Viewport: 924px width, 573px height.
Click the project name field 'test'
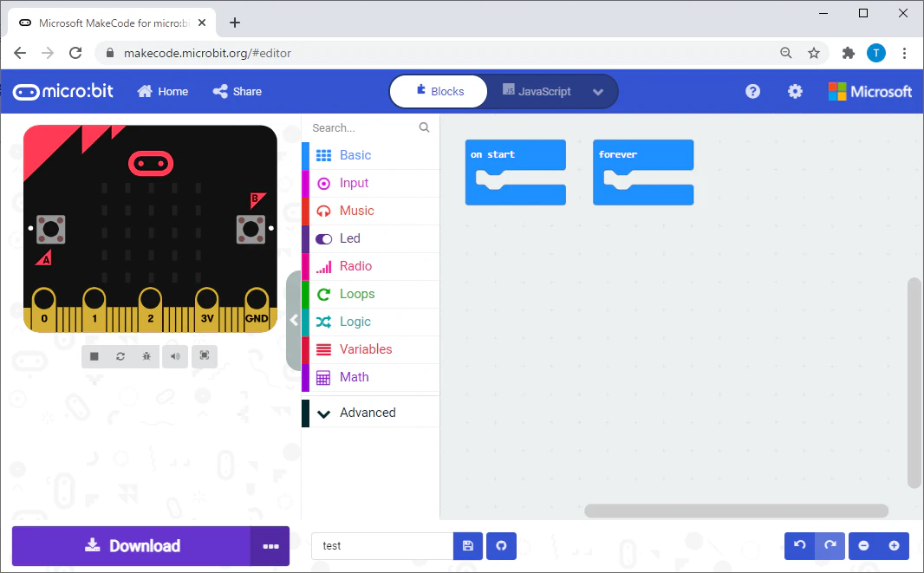[382, 546]
